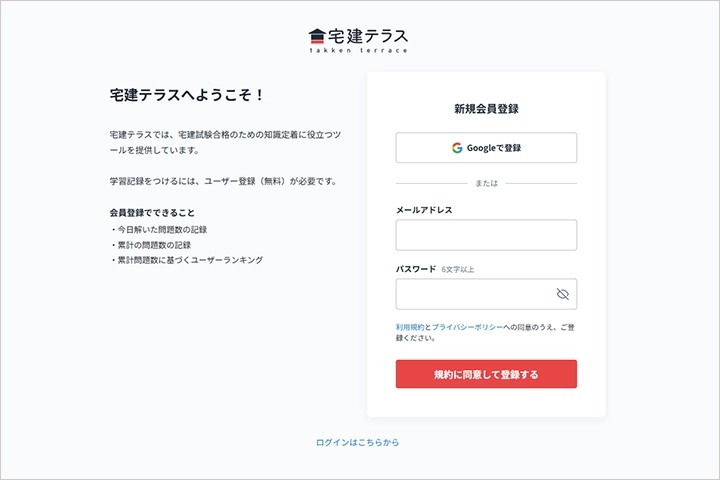Focus the パスワード input field

point(476,294)
